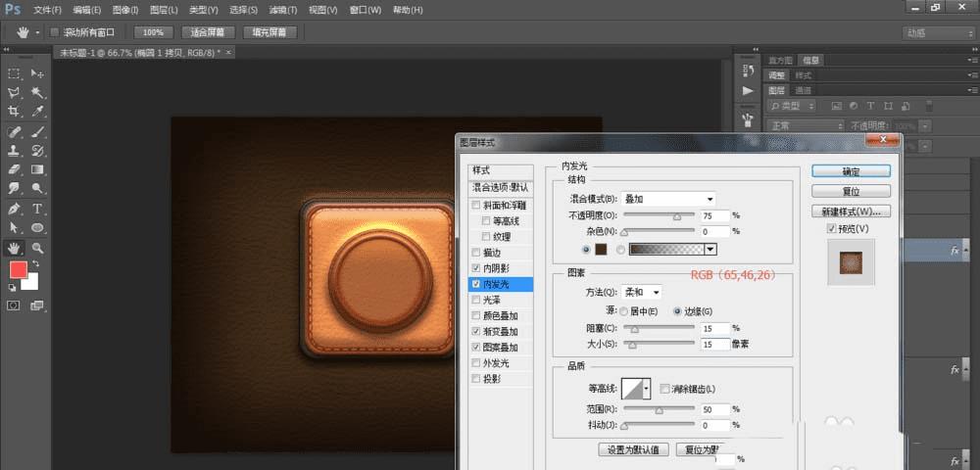Select the Eraser tool
Image resolution: width=980 pixels, height=470 pixels.
[13, 169]
